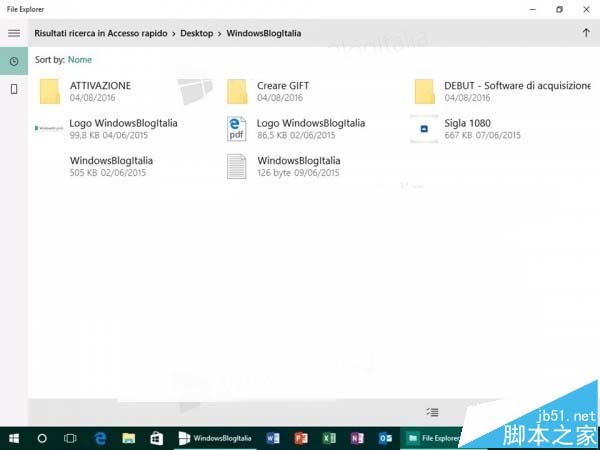Launch Outlook from taskbar
Viewport: 600px width, 450px height.
click(x=385, y=438)
